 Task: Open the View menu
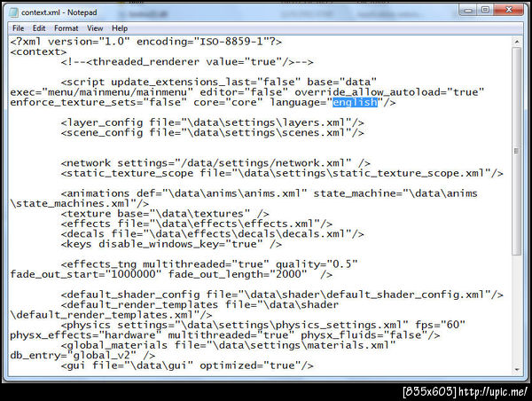(x=95, y=28)
